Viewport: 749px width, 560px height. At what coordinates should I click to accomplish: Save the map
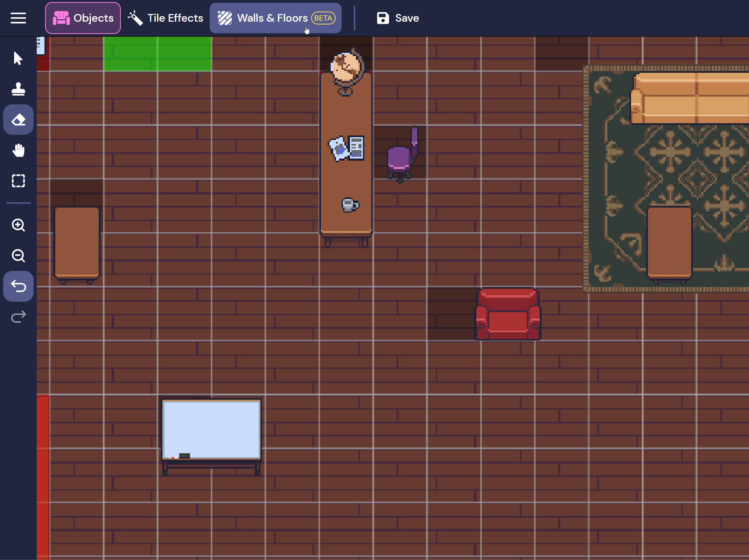click(398, 18)
